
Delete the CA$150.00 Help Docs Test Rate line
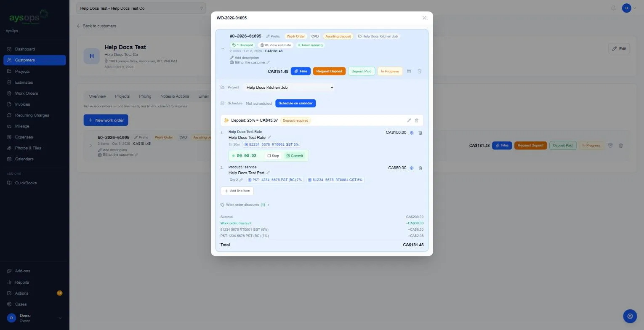(x=420, y=133)
